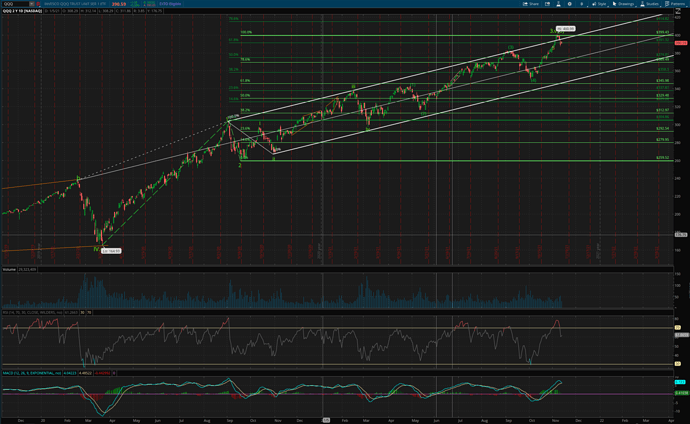
Task: Click the green wave label IV near low
Action: [96, 249]
